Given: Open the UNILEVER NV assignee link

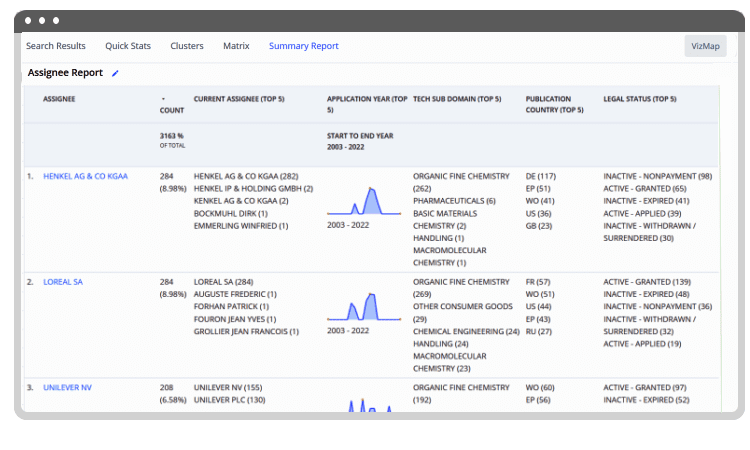Looking at the screenshot, I should click(x=67, y=388).
